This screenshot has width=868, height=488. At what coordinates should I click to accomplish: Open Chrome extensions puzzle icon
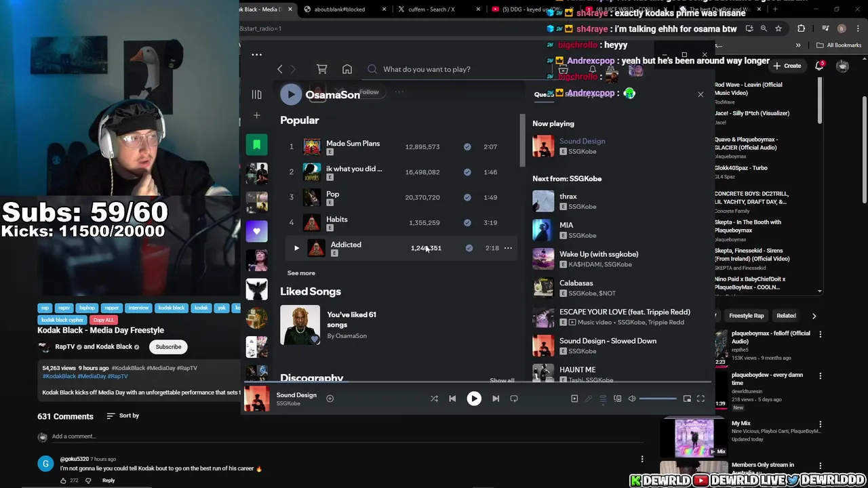click(802, 28)
